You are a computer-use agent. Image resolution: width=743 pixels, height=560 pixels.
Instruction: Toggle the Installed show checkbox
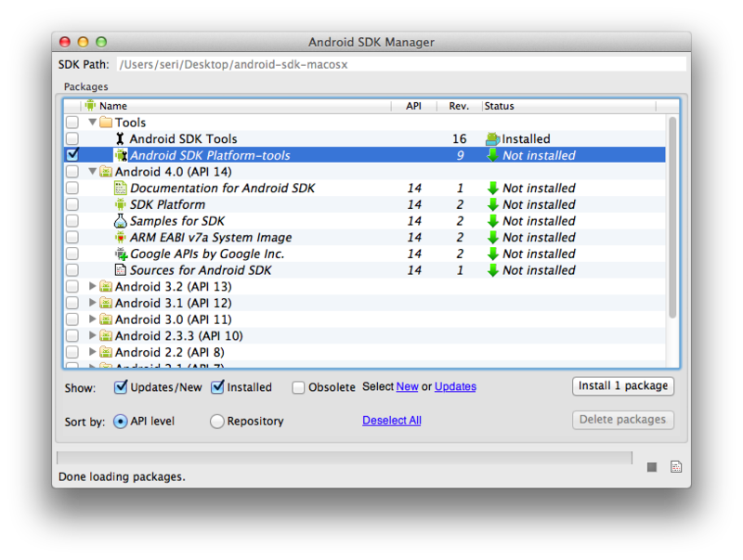coord(217,387)
